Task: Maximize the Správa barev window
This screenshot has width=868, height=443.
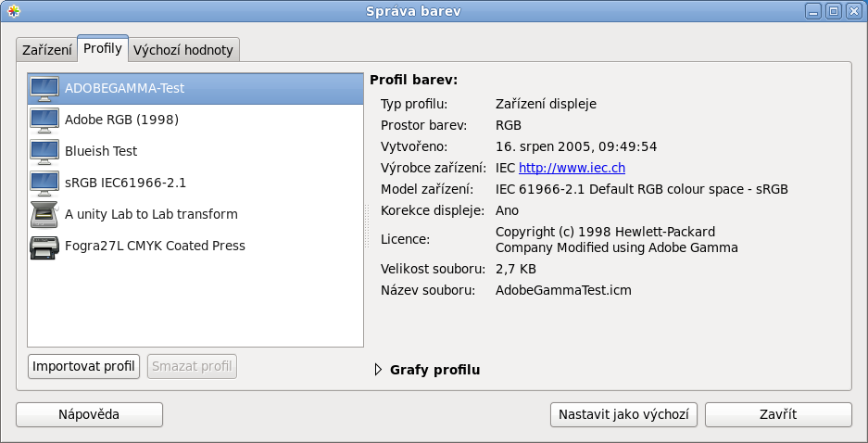Action: 833,11
